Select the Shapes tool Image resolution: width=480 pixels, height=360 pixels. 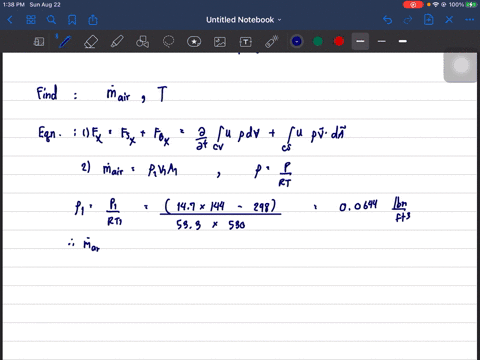142,42
